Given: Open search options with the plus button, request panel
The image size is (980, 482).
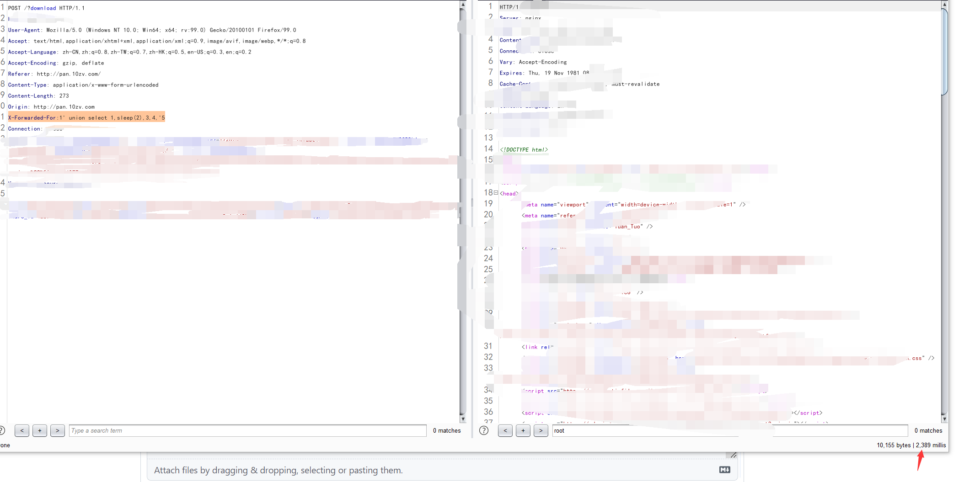Looking at the screenshot, I should (x=39, y=430).
